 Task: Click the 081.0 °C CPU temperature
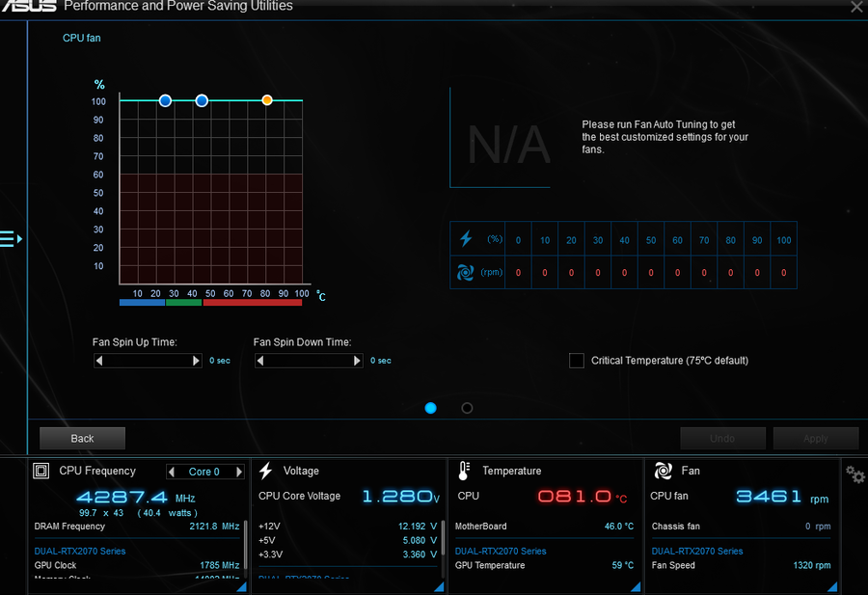click(583, 496)
